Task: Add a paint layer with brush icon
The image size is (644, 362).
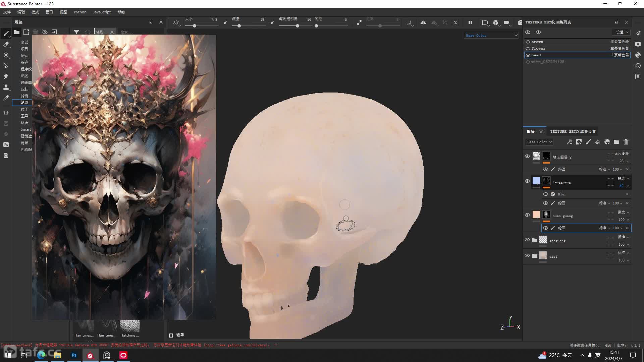Action: [588, 142]
